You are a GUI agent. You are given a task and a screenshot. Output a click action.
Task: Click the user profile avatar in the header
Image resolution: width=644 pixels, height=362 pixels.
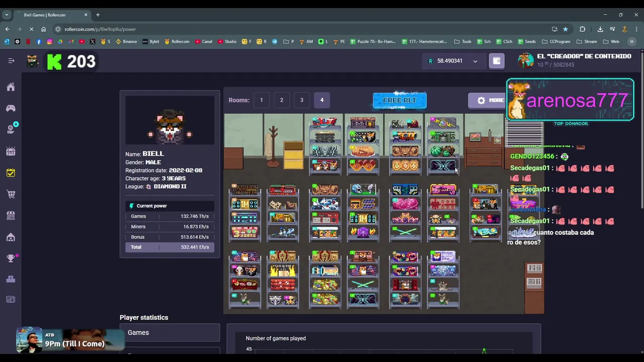[x=526, y=61]
